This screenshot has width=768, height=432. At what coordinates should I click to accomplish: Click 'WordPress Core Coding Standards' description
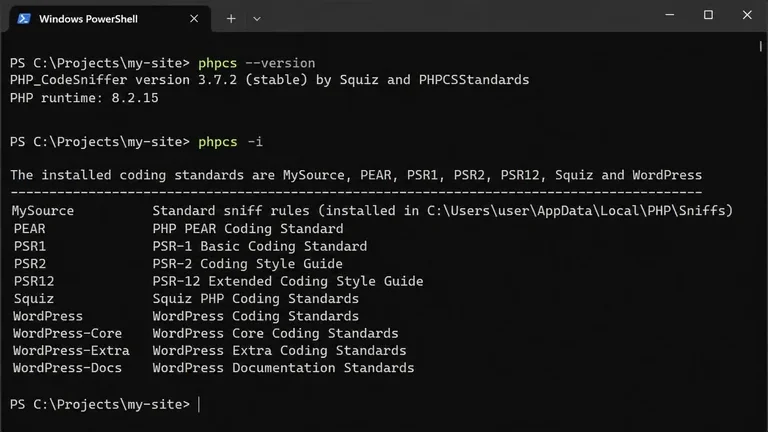pyautogui.click(x=275, y=334)
